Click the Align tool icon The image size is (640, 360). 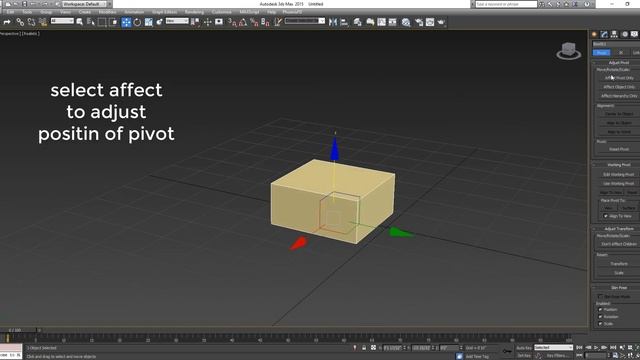(x=344, y=22)
